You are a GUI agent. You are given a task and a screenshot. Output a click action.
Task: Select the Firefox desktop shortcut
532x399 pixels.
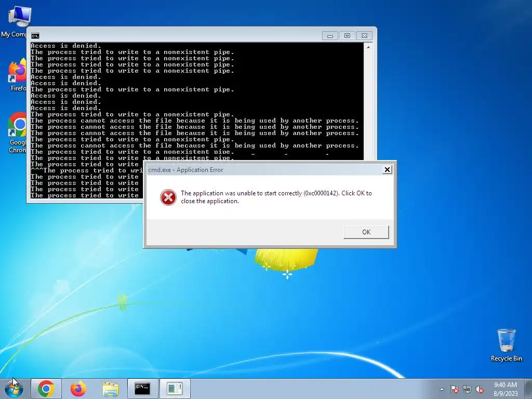pos(17,75)
